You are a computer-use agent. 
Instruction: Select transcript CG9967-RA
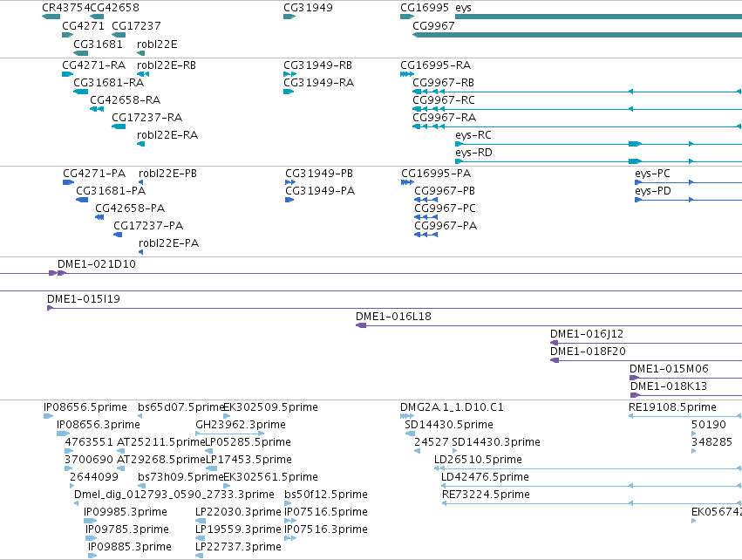click(x=445, y=118)
